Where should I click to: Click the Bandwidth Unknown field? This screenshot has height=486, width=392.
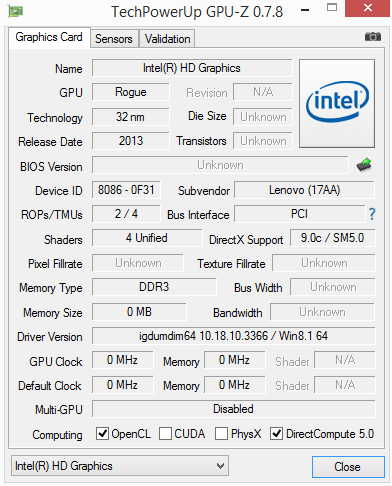point(323,312)
